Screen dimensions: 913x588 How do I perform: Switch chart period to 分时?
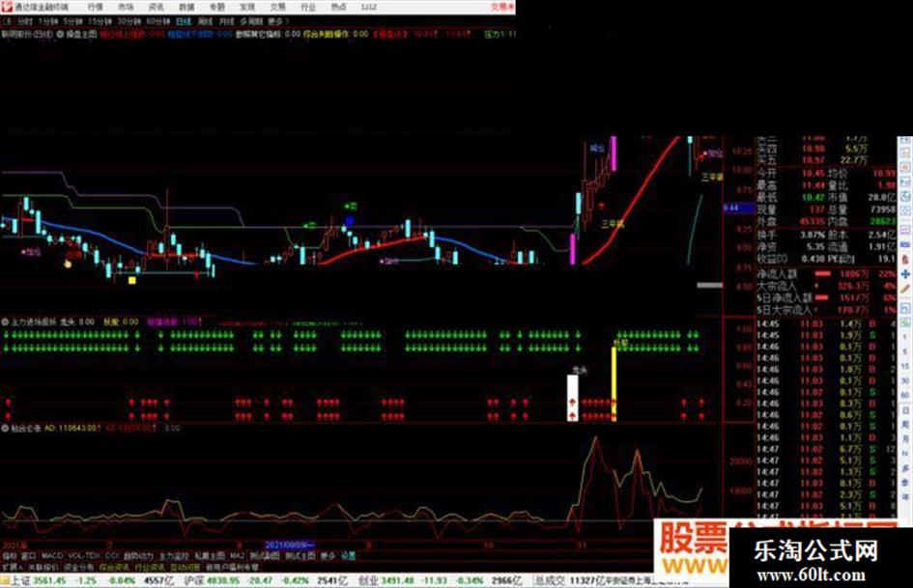[24, 21]
